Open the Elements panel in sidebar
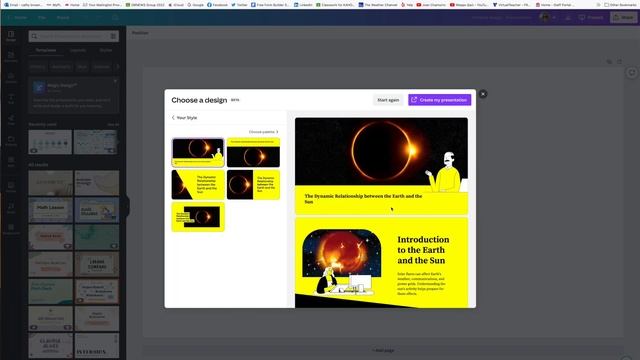The width and height of the screenshot is (640, 360). (x=11, y=57)
